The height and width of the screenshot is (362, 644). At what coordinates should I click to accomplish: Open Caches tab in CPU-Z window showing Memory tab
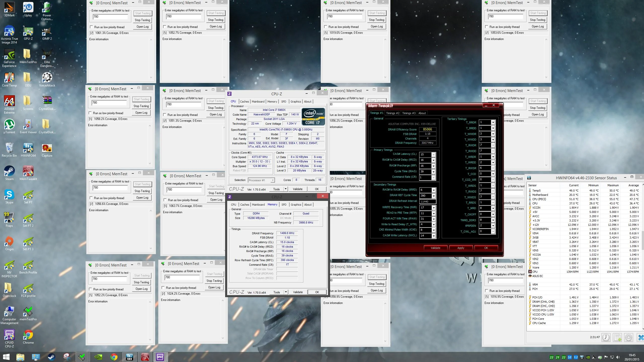pos(245,205)
